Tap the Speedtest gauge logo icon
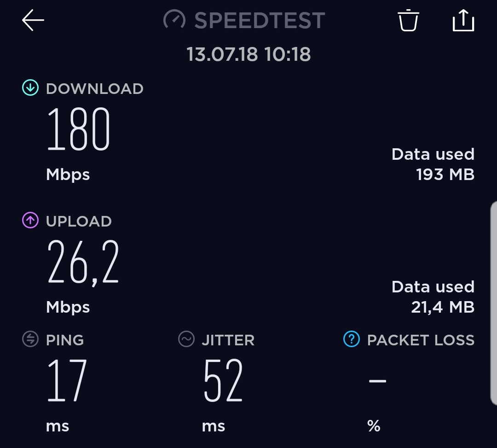This screenshot has width=497, height=448. (x=174, y=20)
